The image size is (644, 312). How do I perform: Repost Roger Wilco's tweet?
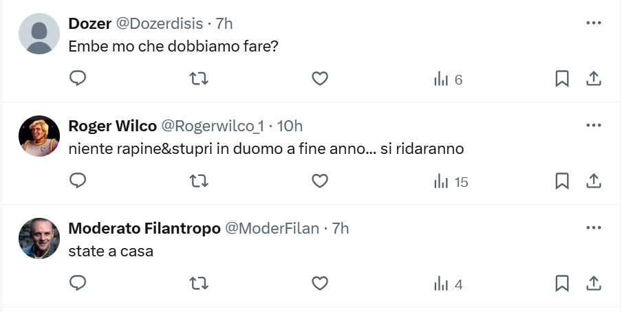[x=199, y=181]
